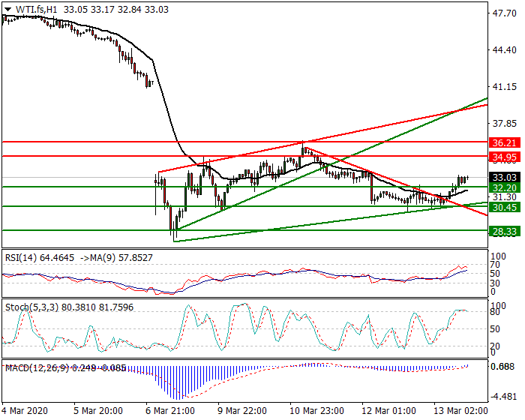Viewport: 525px width, 420px height.
Task: Click the 4 Mar 2020 date label
Action: [x=25, y=410]
